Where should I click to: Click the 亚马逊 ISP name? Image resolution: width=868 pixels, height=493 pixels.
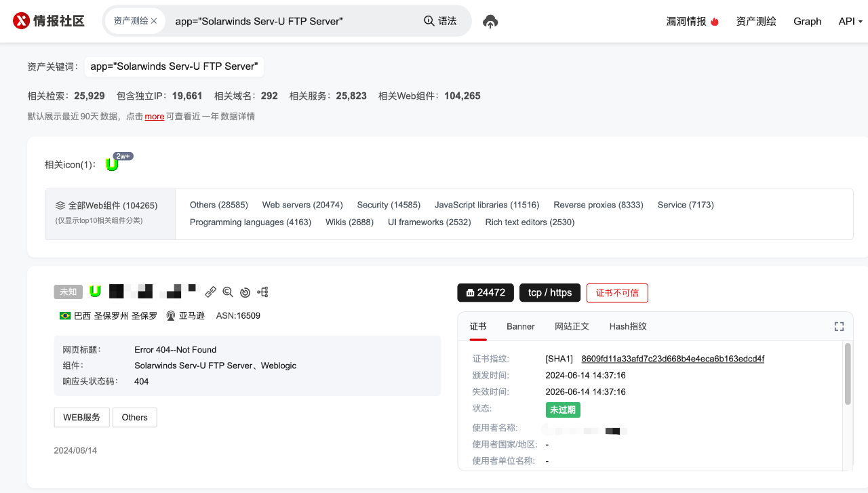pos(192,316)
